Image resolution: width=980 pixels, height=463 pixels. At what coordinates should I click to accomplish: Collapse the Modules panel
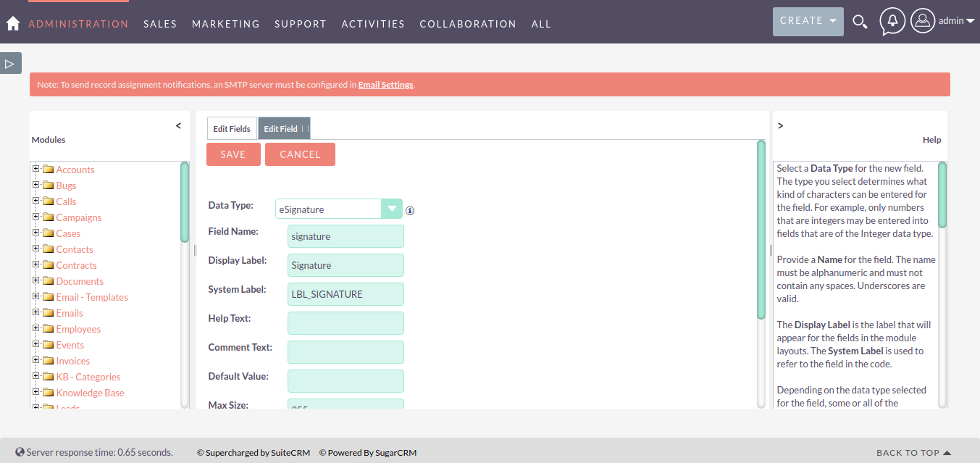tap(178, 125)
